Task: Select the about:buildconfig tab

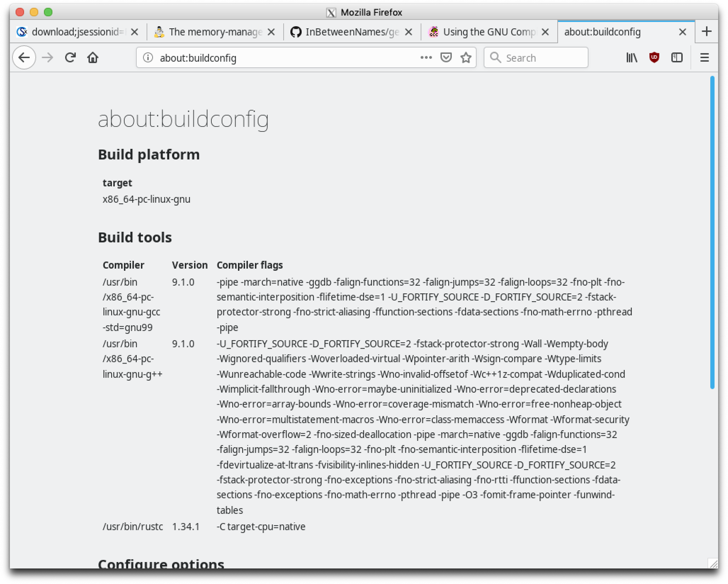Action: [626, 32]
